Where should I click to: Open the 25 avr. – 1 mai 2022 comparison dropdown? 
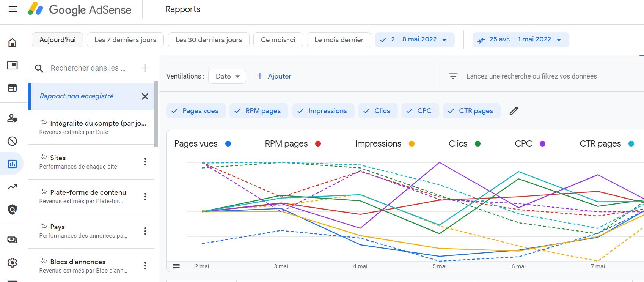(521, 39)
